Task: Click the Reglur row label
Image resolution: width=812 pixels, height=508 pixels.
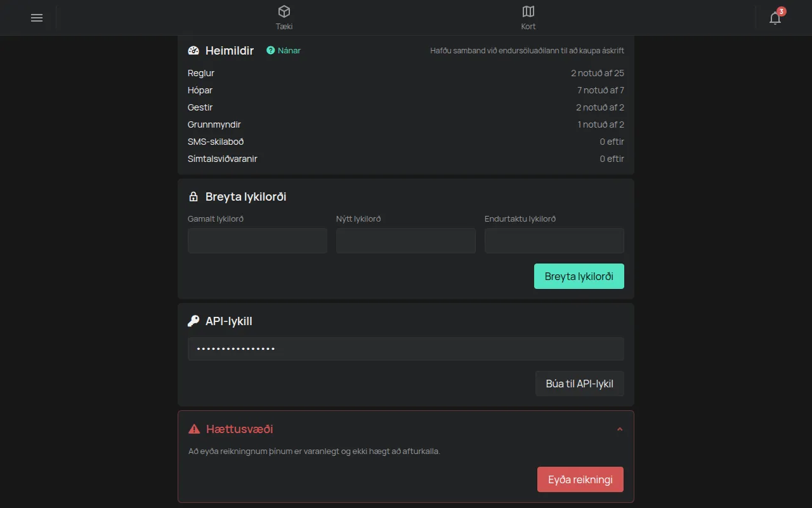Action: (201, 73)
